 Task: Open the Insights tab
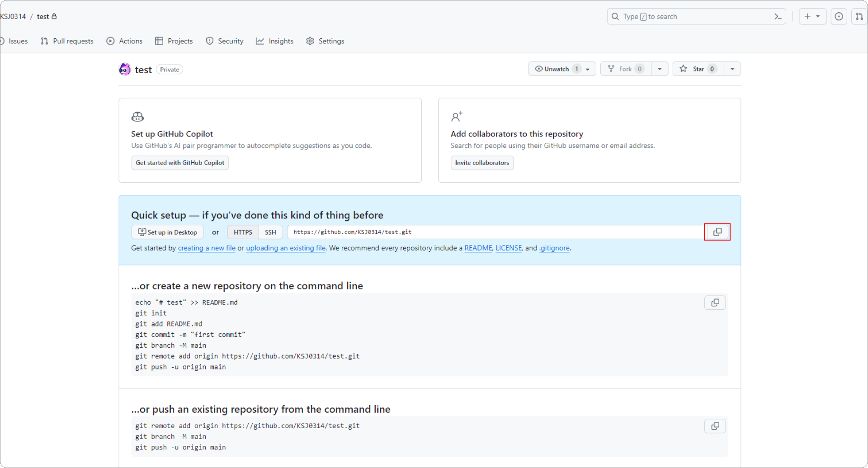click(x=274, y=41)
